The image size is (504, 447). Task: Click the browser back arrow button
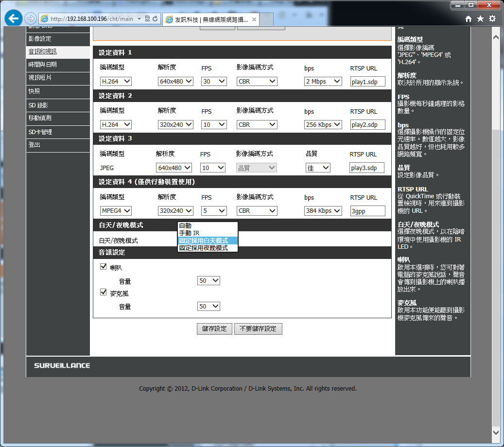pos(13,18)
